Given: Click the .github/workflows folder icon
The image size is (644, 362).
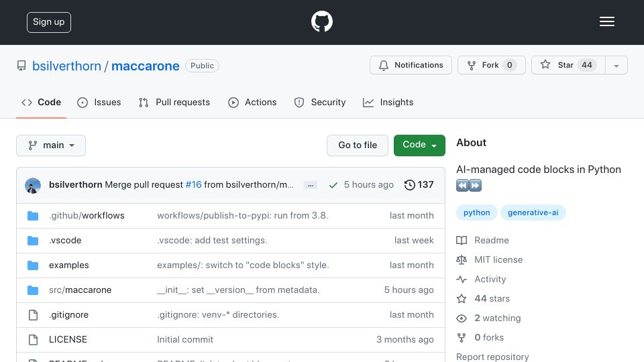Looking at the screenshot, I should [33, 216].
